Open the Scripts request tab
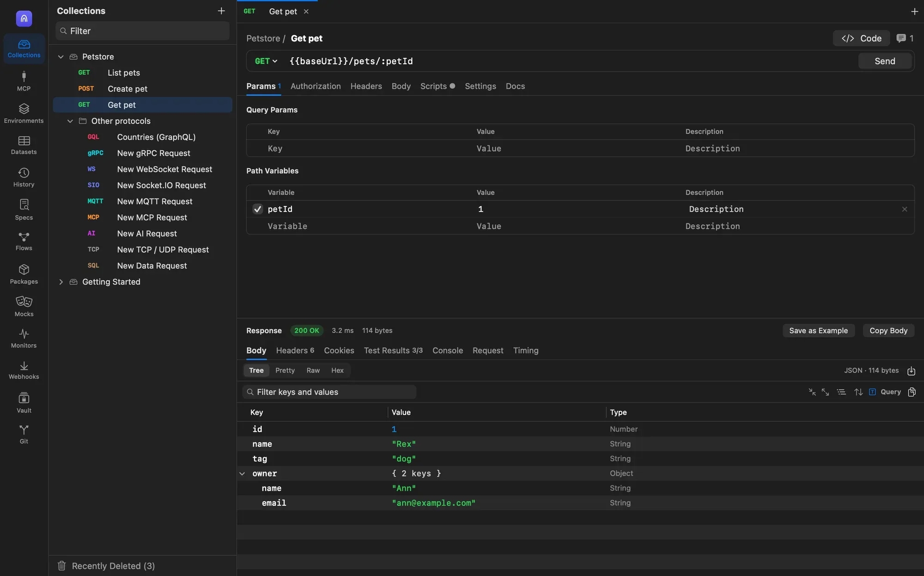The height and width of the screenshot is (576, 924). point(438,86)
